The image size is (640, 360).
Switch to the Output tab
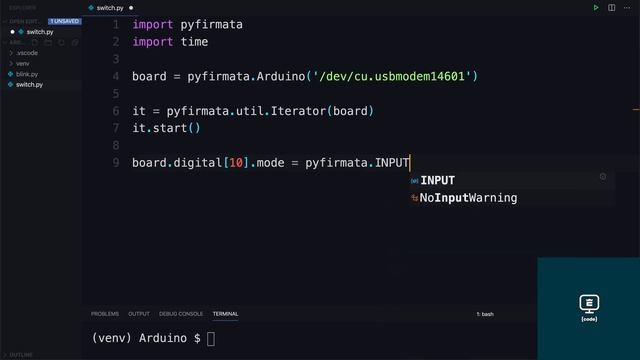(x=139, y=314)
